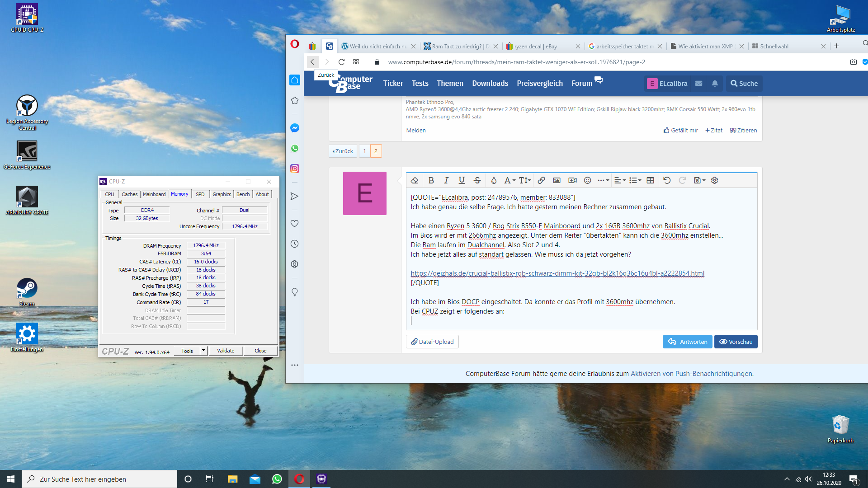Toggle italic formatting in the editor
This screenshot has width=868, height=488.
pos(446,180)
